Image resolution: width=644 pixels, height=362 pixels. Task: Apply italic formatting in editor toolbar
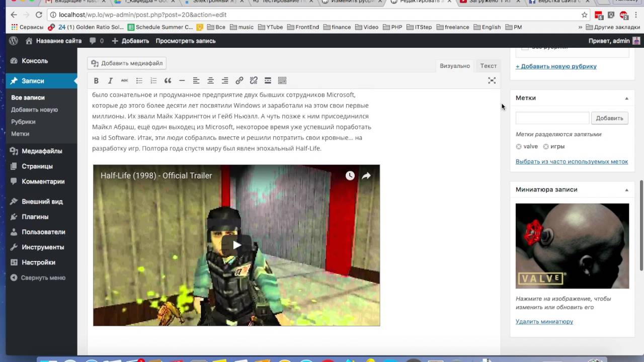coord(110,80)
